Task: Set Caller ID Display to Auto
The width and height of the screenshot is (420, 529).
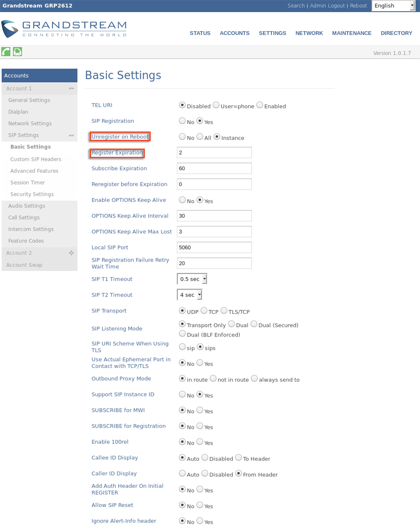Action: [182, 474]
